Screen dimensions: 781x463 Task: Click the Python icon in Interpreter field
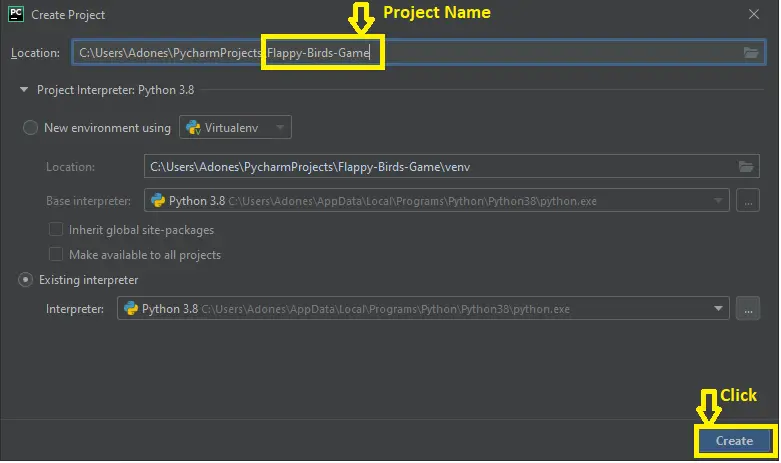coord(130,308)
